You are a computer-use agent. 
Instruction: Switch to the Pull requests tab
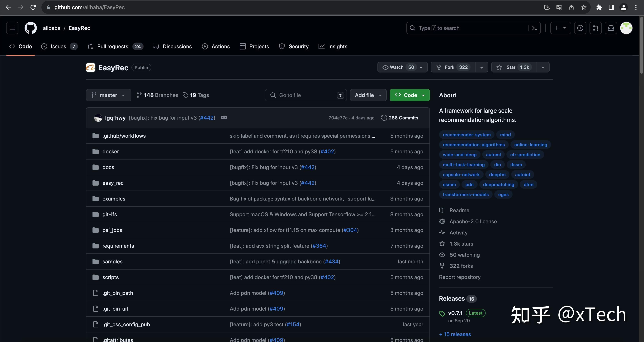[x=112, y=46]
